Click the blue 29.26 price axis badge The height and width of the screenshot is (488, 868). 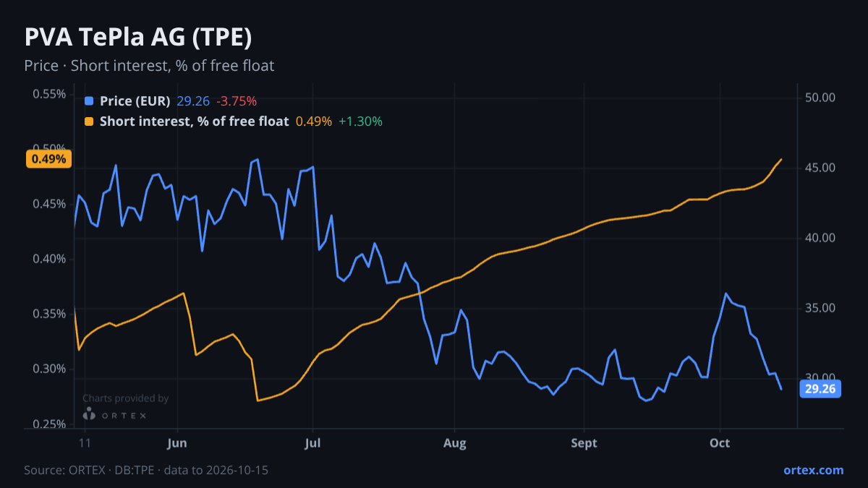point(820,389)
